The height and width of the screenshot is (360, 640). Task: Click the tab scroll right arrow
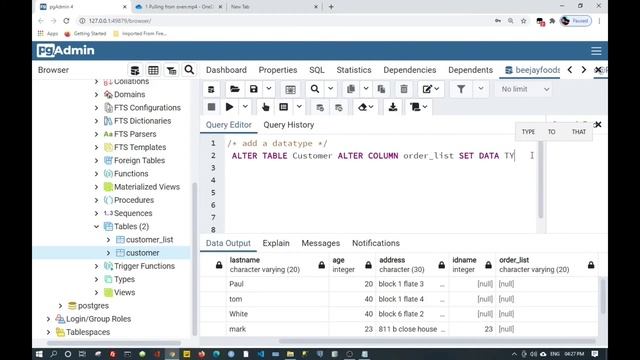click(584, 70)
